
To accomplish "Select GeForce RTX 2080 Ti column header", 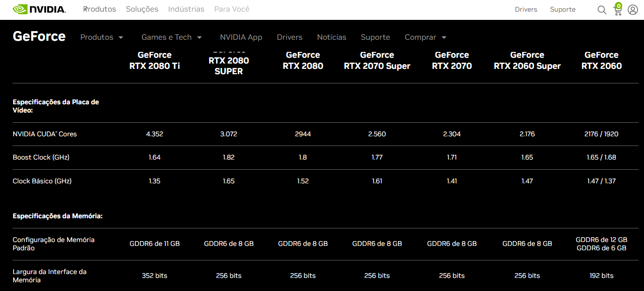I will tap(154, 61).
